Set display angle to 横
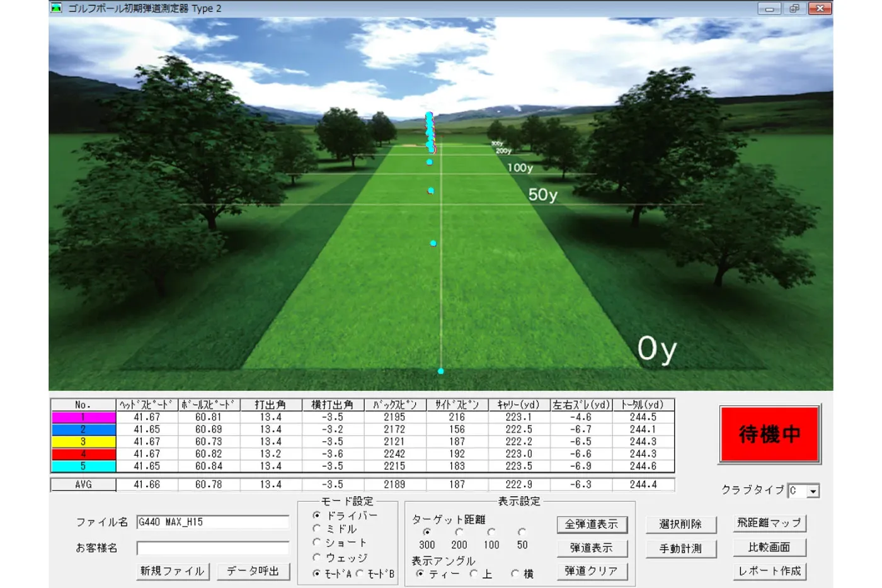The width and height of the screenshot is (882, 588). click(515, 574)
